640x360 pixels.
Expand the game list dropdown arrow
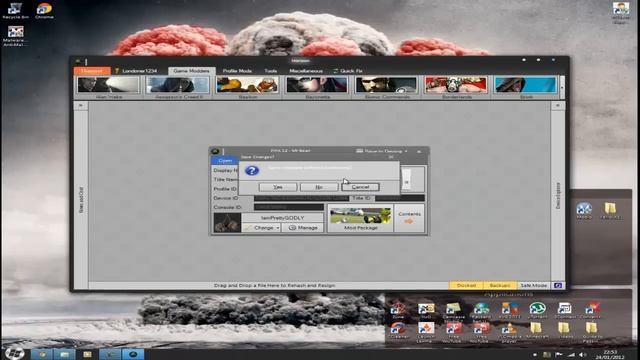tap(562, 87)
